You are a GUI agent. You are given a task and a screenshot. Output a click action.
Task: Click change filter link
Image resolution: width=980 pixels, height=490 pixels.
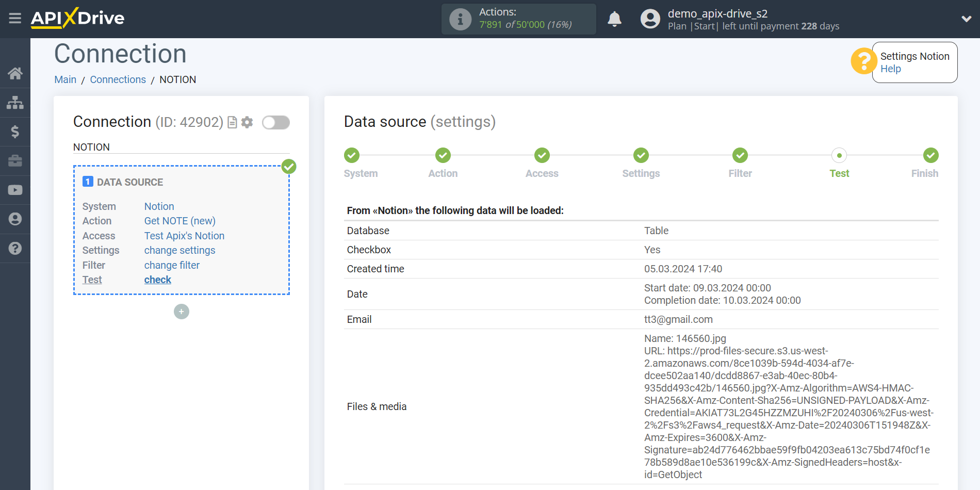[x=172, y=265]
